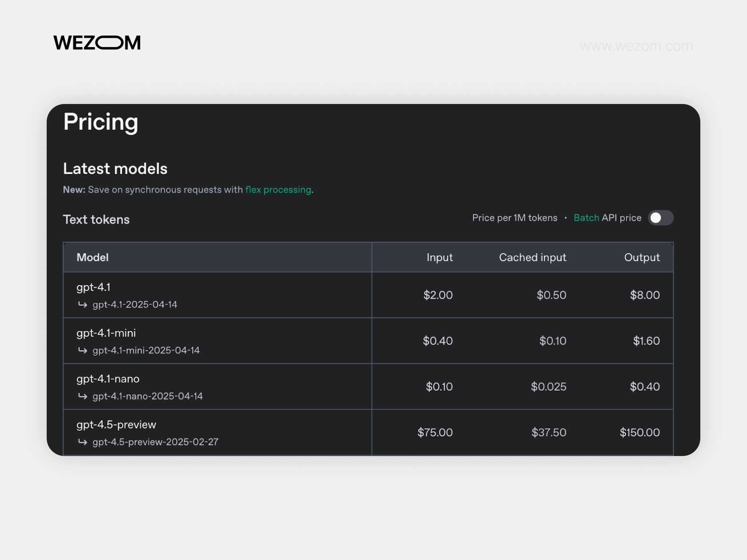Screen dimensions: 747x560
Task: Click the $0.10 input price for gpt-4.1-nano
Action: click(439, 387)
